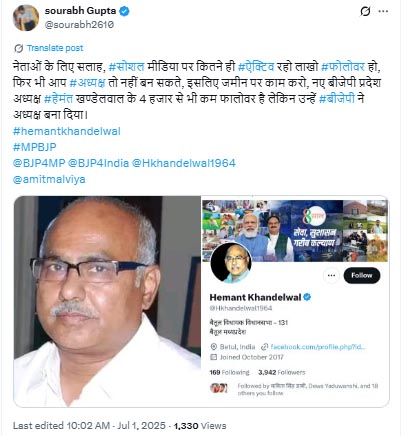Open the @amitmalviya mention
The image size is (409, 436).
pyautogui.click(x=49, y=179)
